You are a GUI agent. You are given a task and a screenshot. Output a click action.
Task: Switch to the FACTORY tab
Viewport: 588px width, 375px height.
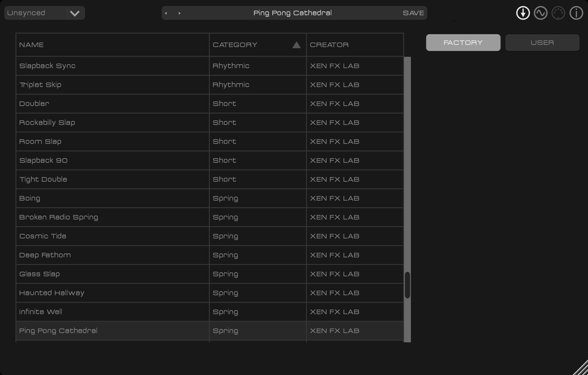tap(463, 43)
